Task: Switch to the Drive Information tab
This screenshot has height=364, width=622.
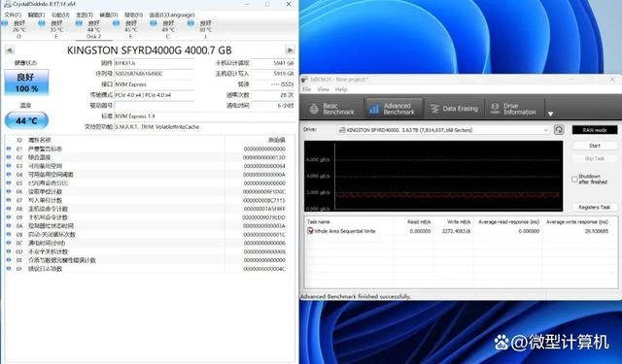Action: [514, 109]
